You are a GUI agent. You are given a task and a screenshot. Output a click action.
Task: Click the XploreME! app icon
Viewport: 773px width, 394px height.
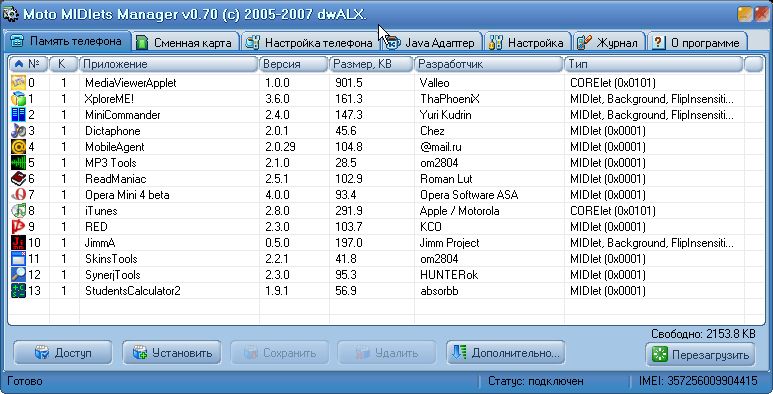[x=18, y=99]
